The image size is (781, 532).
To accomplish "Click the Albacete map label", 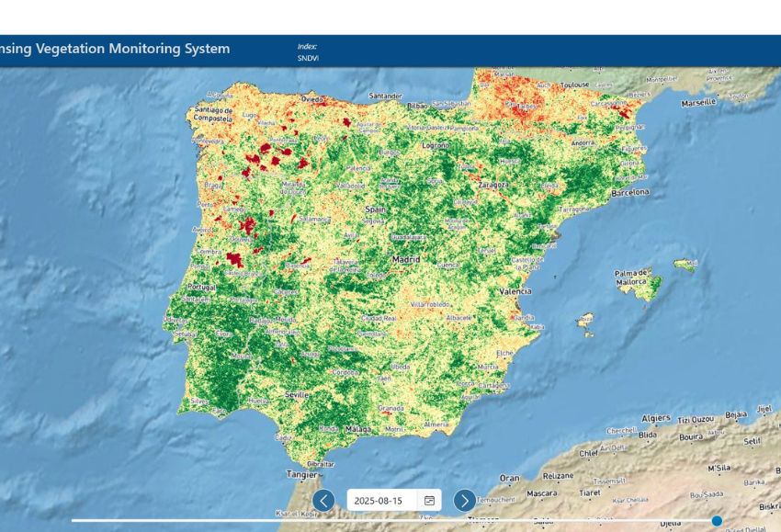I will point(458,317).
